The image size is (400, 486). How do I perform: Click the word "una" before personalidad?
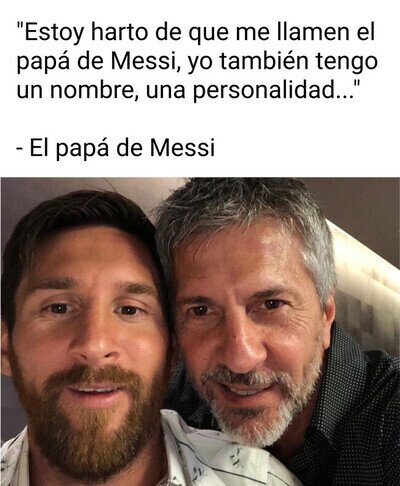(x=165, y=93)
